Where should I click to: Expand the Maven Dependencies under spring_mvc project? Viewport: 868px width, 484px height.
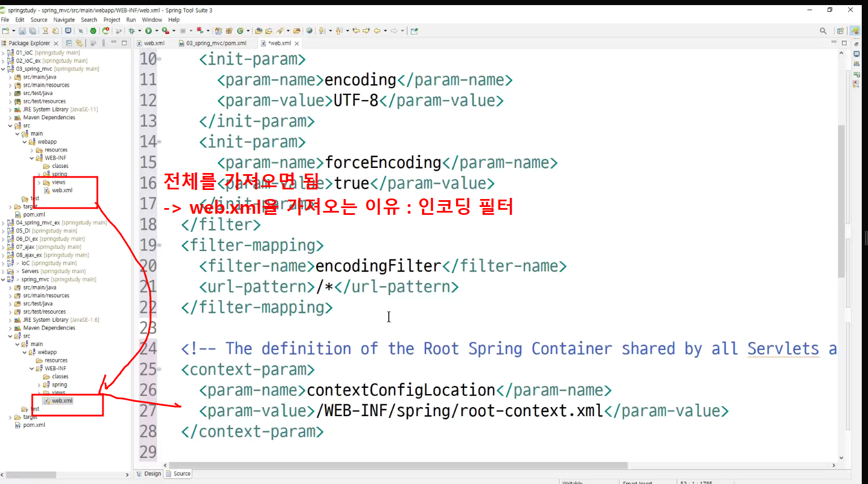point(10,328)
